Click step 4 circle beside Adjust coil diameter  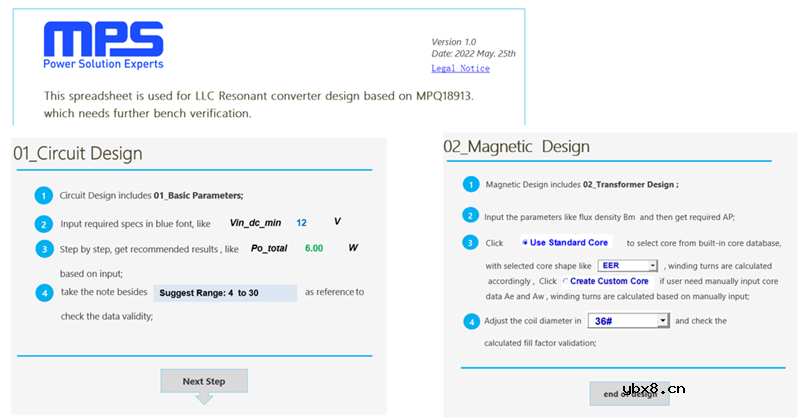pyautogui.click(x=470, y=321)
